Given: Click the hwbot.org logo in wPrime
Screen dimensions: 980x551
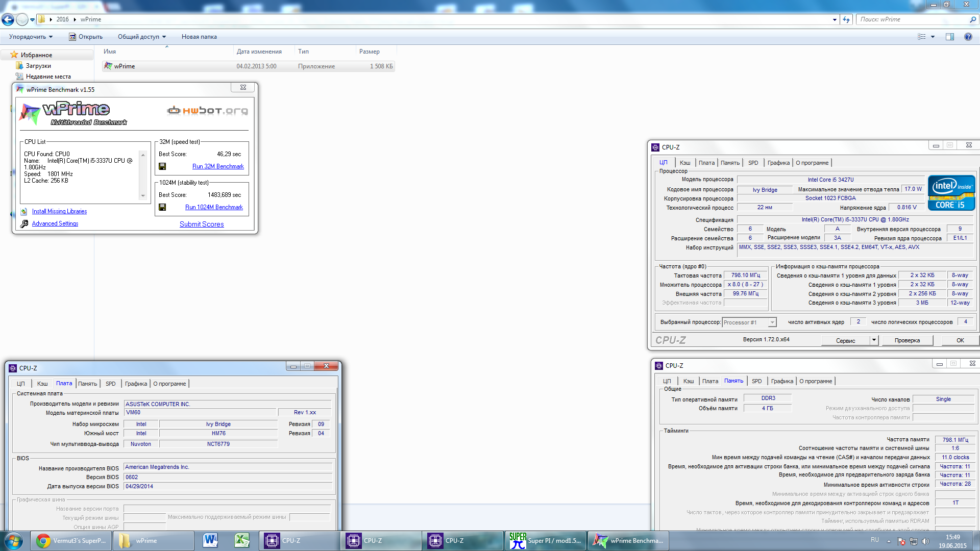Looking at the screenshot, I should 208,110.
